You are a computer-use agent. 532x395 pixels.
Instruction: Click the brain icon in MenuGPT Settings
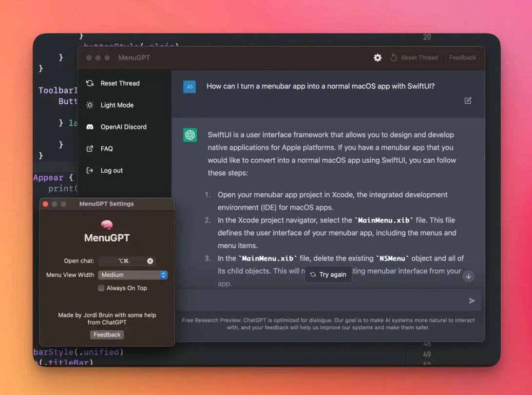(x=107, y=225)
